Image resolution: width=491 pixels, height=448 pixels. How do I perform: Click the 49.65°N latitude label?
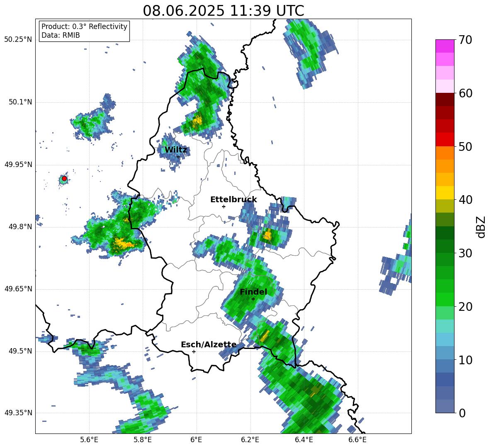tap(18, 288)
